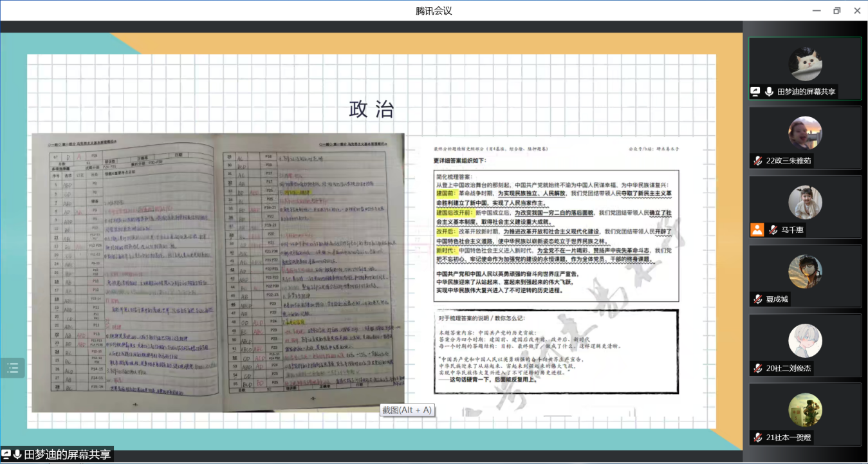Click muted mic icon beside 22政三朱雅茹
868x464 pixels.
click(x=759, y=162)
